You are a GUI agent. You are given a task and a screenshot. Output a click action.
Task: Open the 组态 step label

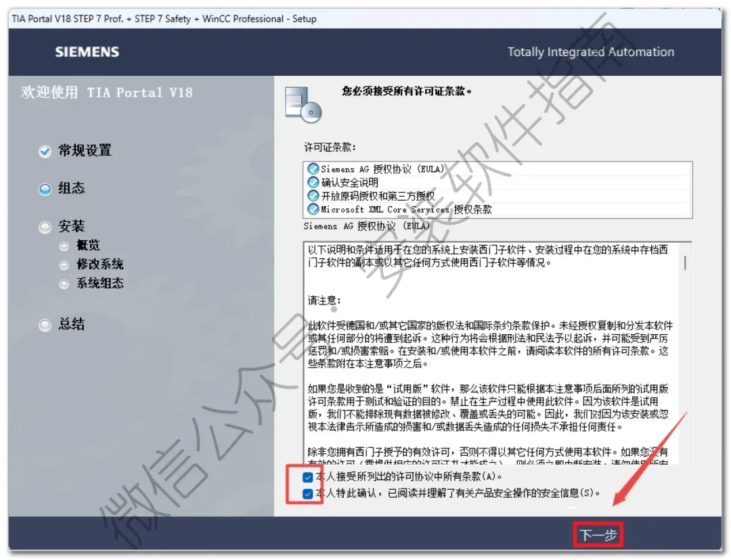pos(71,188)
